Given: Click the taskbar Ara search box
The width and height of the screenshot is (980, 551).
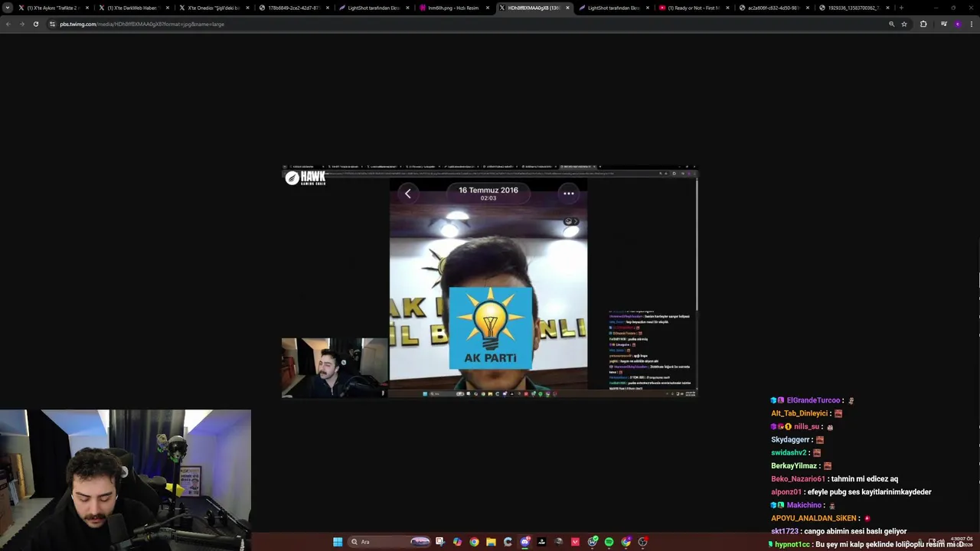Looking at the screenshot, I should coord(390,542).
